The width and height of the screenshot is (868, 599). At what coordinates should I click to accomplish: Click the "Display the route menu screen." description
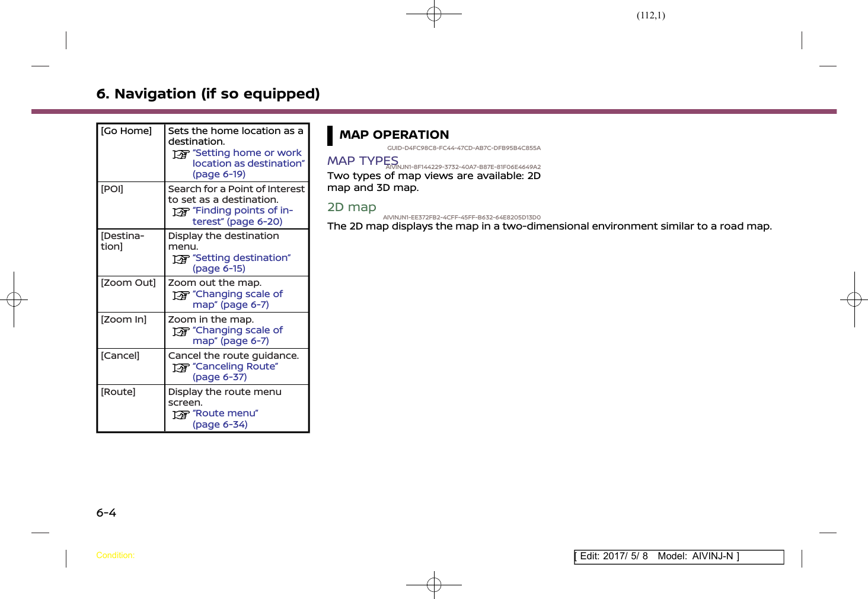[225, 397]
